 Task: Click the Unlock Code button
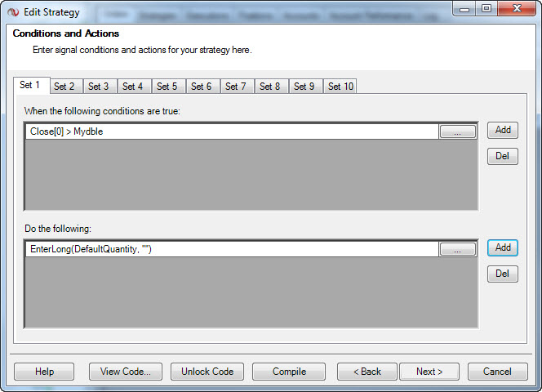pyautogui.click(x=207, y=372)
